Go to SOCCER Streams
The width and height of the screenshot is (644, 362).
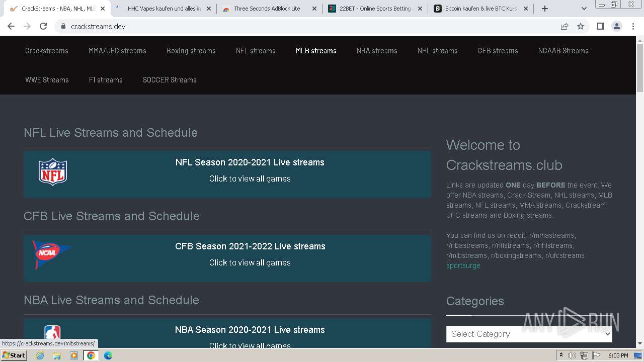pyautogui.click(x=170, y=80)
